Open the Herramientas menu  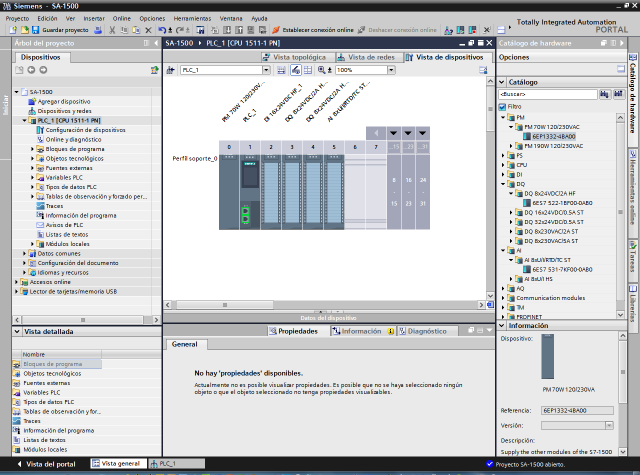(192, 18)
